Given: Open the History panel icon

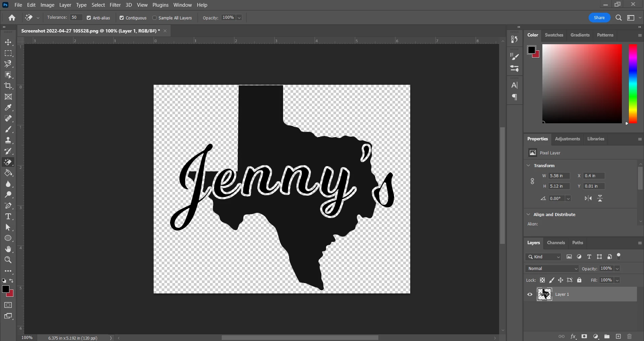Looking at the screenshot, I should [514, 40].
